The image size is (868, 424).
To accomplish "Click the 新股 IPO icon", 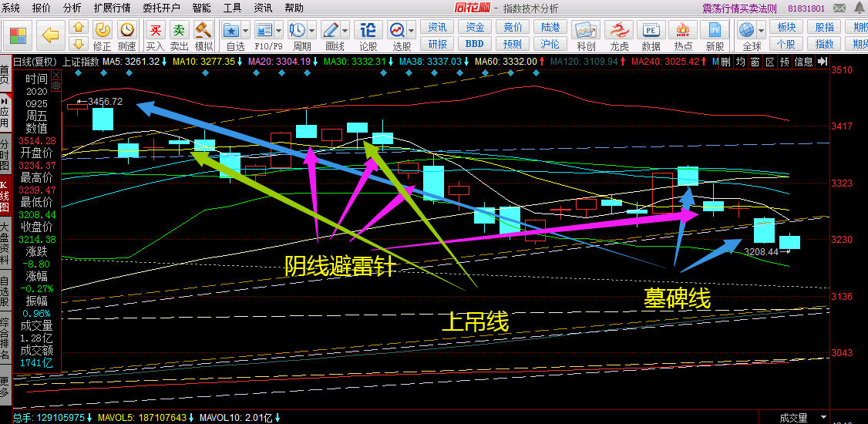I will click(715, 32).
